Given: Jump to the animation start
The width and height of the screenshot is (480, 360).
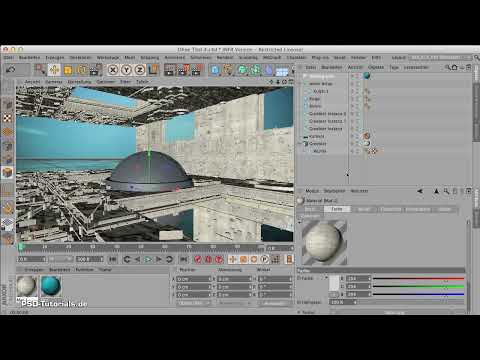Looking at the screenshot, I should pyautogui.click(x=113, y=259).
